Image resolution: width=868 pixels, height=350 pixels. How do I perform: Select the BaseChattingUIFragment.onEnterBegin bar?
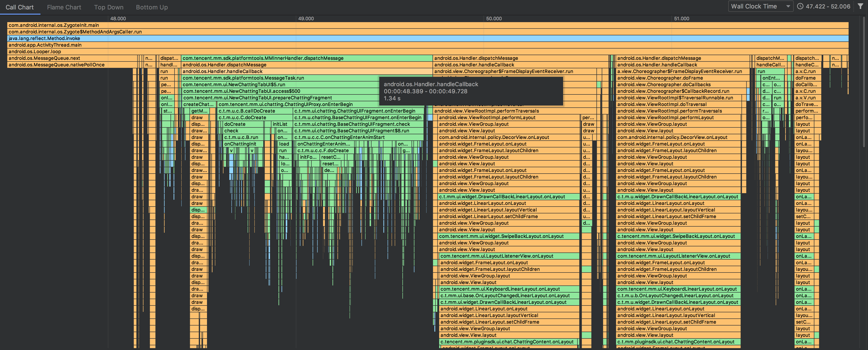(358, 118)
